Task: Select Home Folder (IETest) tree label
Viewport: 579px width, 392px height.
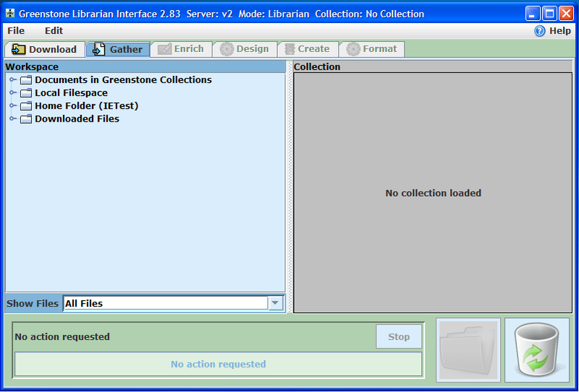Action: [x=86, y=106]
